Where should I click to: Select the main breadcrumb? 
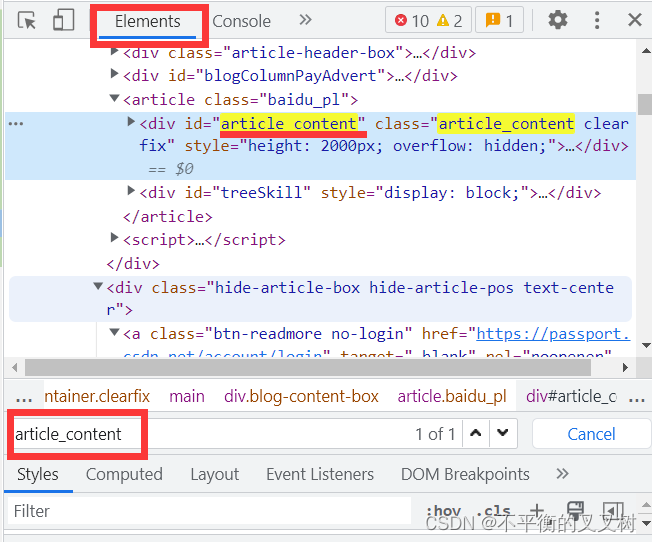tap(187, 396)
